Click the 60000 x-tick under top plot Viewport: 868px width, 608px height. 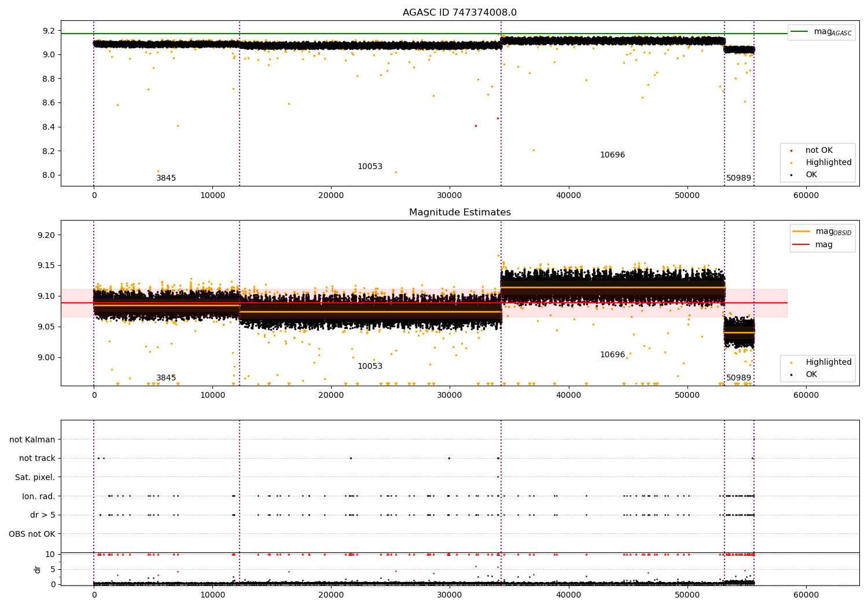(x=806, y=196)
